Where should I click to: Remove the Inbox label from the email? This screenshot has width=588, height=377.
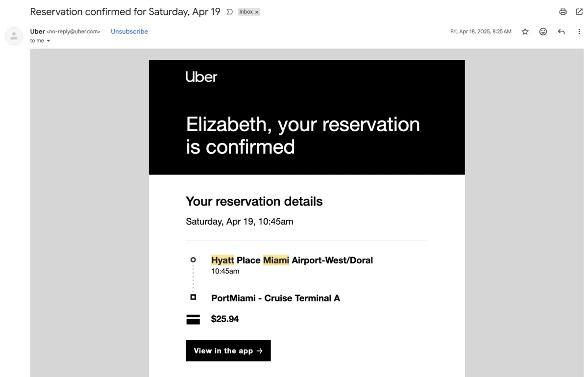point(257,12)
